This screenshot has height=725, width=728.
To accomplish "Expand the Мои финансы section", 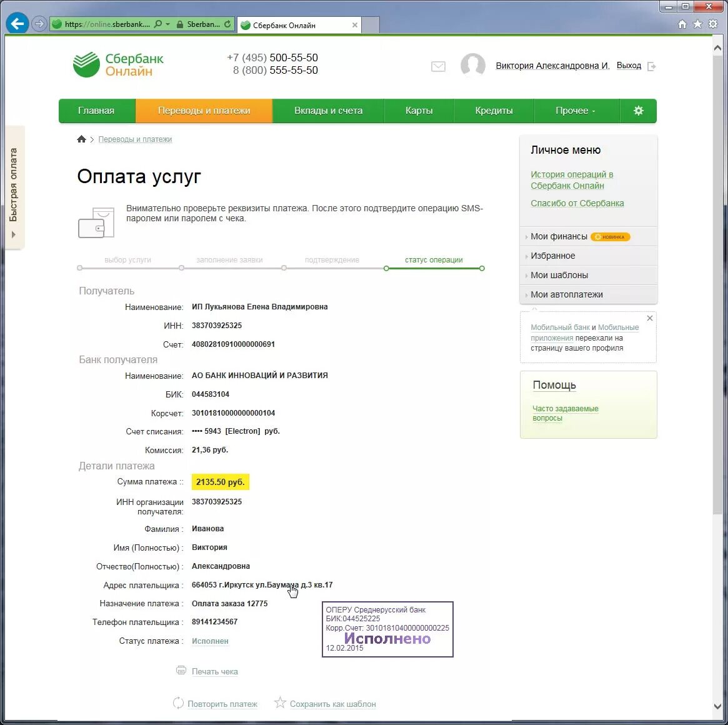I will tap(588, 236).
